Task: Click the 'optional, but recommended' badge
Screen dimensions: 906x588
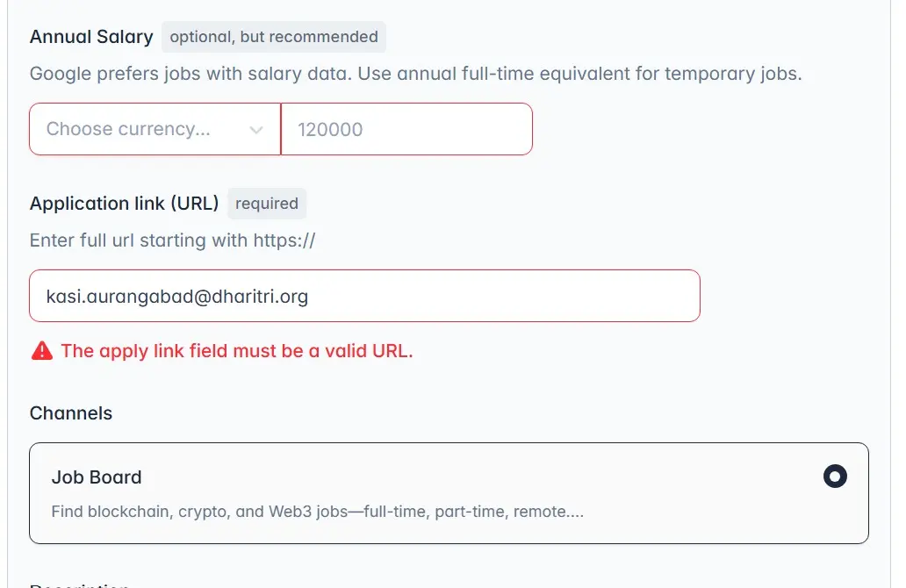Action: pyautogui.click(x=274, y=37)
